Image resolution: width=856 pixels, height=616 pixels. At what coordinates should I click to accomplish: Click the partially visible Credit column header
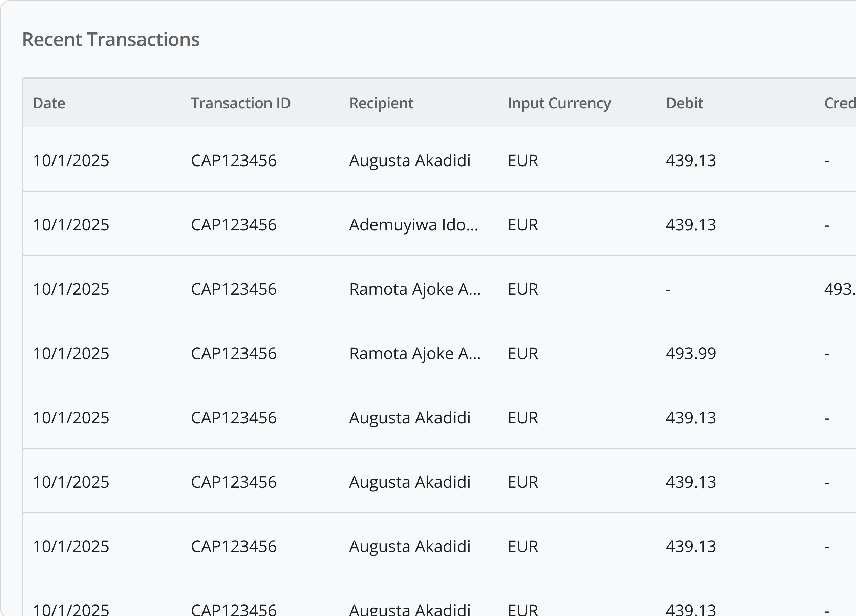pos(840,103)
